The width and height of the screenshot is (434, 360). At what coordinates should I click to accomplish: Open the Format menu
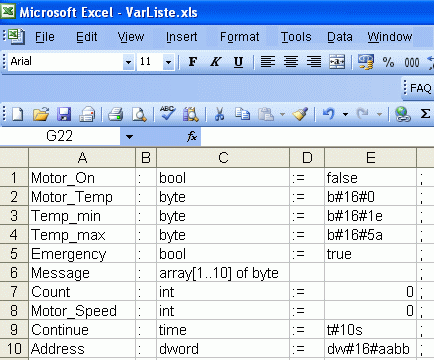pyautogui.click(x=239, y=37)
